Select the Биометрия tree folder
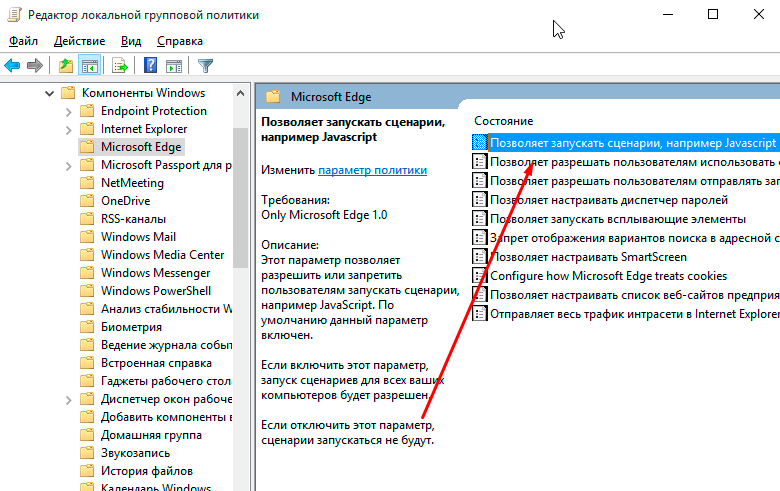The image size is (780, 491). click(131, 327)
